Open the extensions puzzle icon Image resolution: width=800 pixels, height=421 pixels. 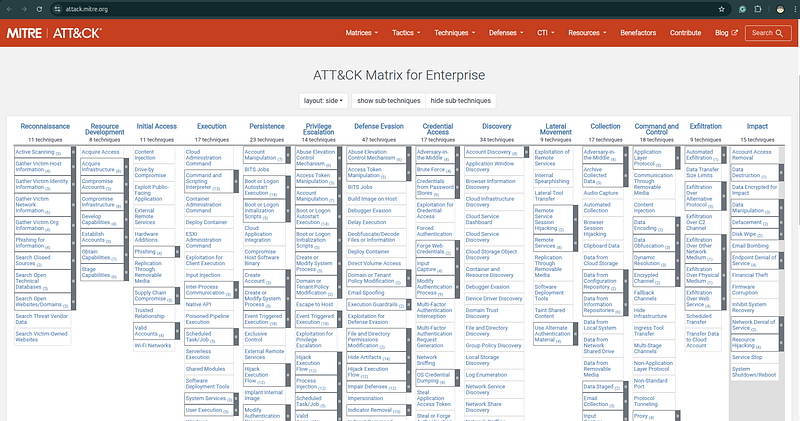758,9
